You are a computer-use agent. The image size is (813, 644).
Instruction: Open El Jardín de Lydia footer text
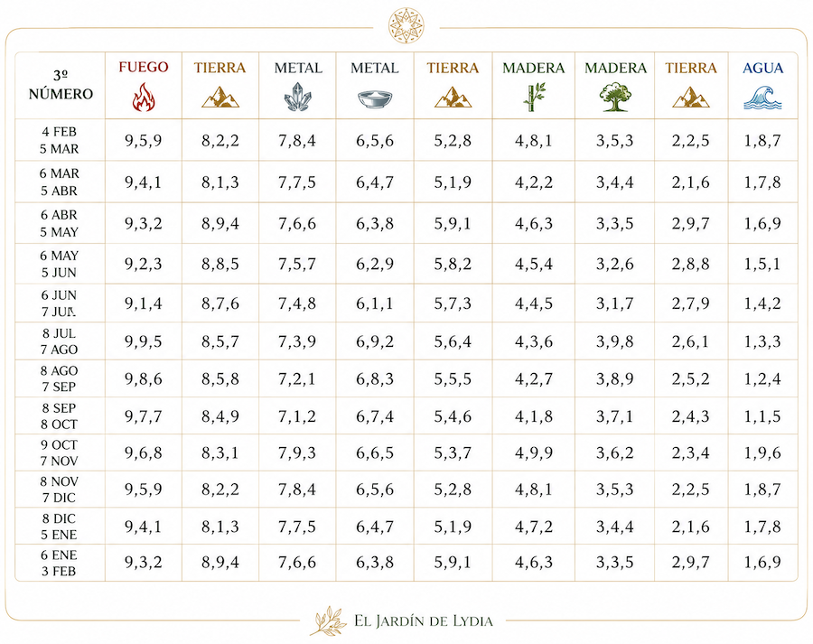(423, 621)
